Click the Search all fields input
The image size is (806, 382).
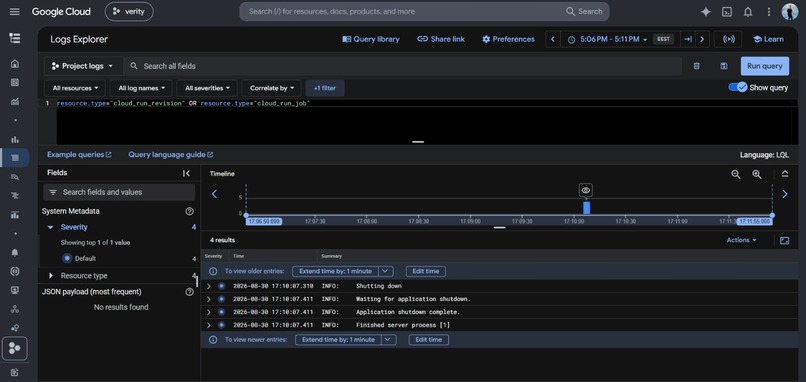coord(404,66)
